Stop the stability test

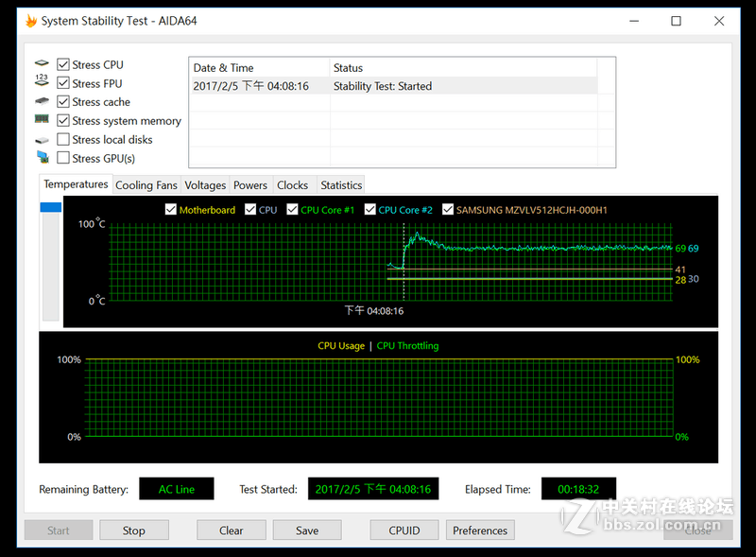point(133,531)
